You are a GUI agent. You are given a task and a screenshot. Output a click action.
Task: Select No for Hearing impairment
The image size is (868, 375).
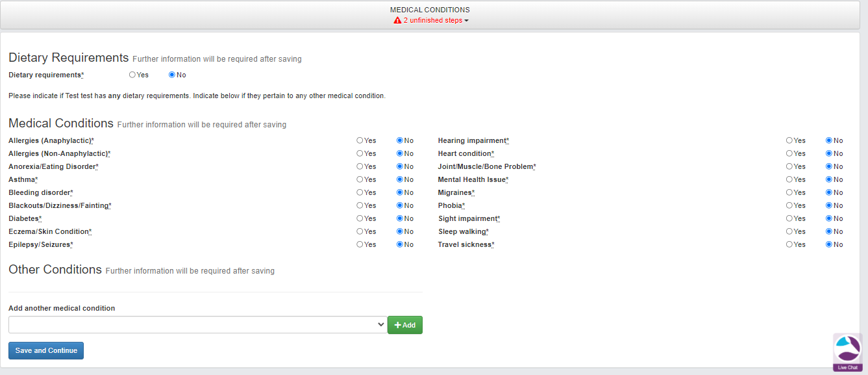tap(829, 140)
